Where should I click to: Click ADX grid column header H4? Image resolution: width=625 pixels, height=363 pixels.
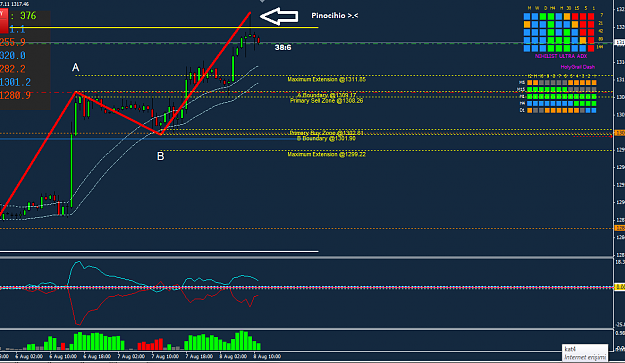coord(552,8)
